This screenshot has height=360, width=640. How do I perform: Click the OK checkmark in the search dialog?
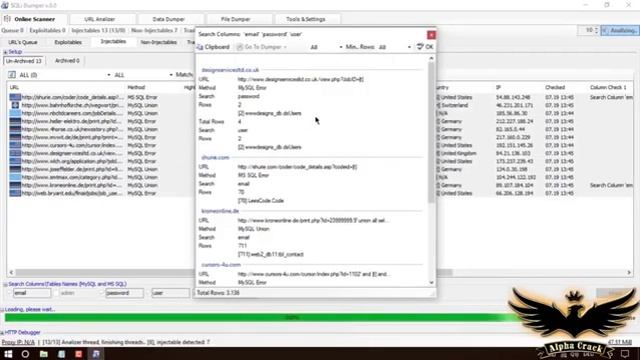point(420,47)
